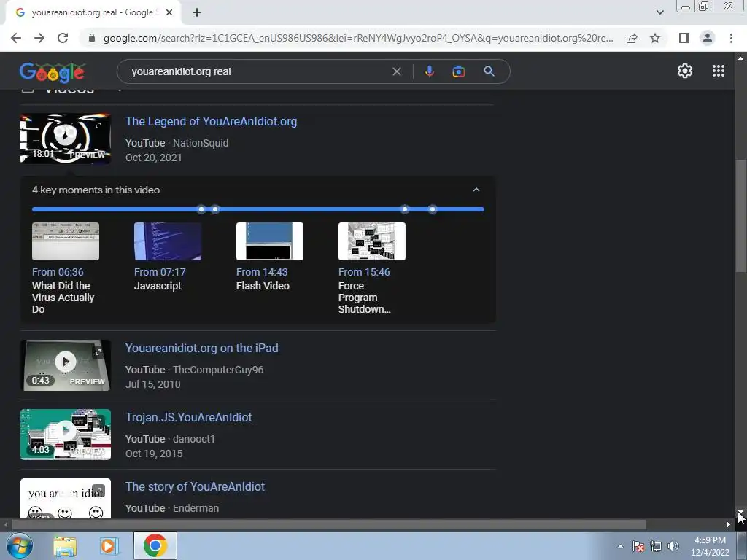Screen dimensions: 747x560
Task: Jump to the 14:43 timeline marker
Action: pos(404,209)
